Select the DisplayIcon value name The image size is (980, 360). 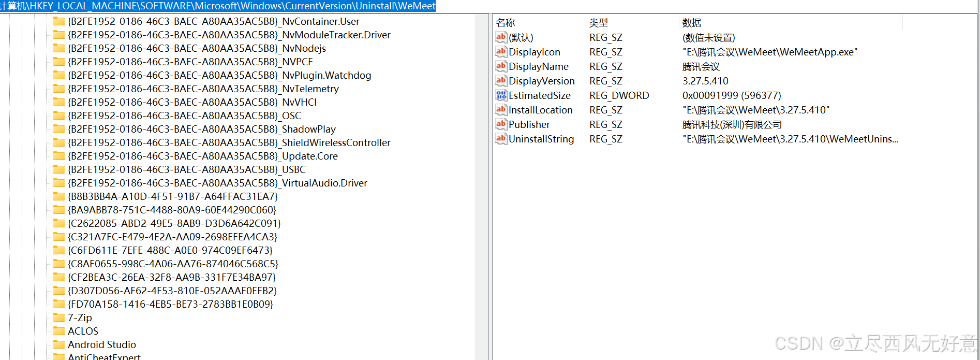point(534,52)
